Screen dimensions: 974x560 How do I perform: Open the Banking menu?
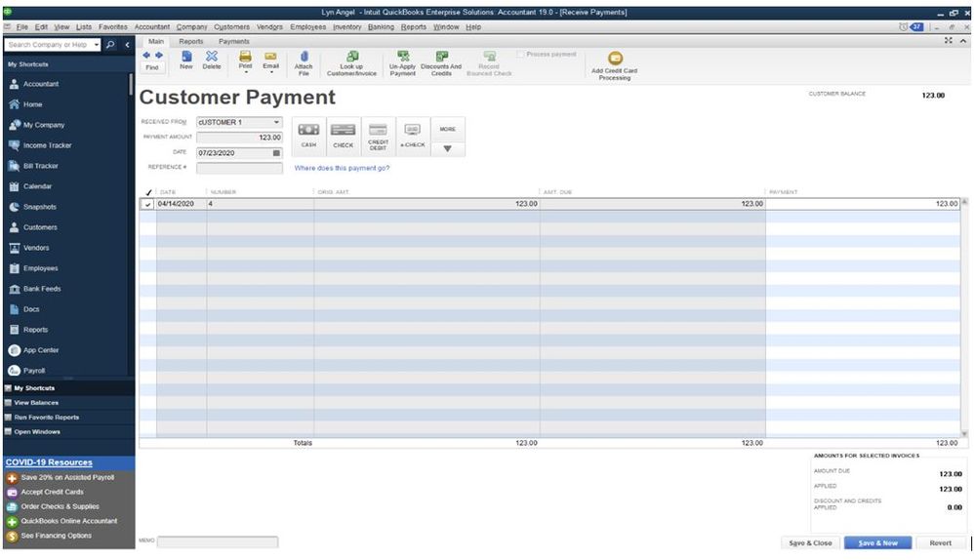(381, 27)
